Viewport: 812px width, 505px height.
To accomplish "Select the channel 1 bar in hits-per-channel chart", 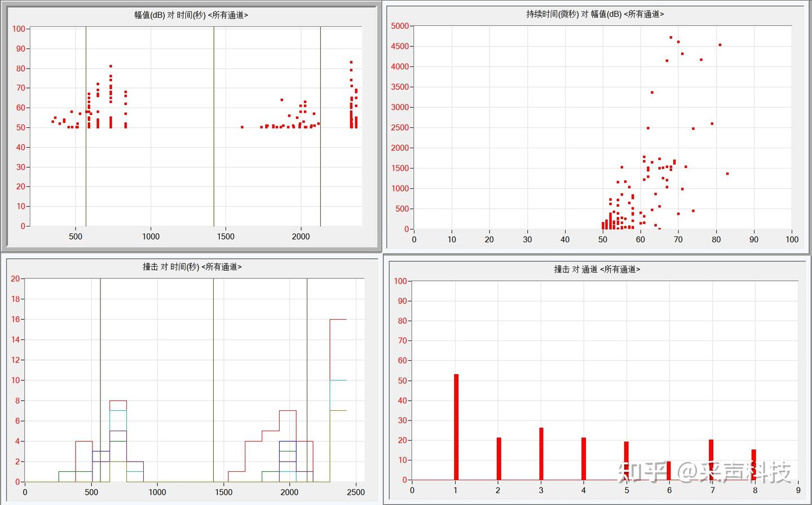I will (x=456, y=427).
